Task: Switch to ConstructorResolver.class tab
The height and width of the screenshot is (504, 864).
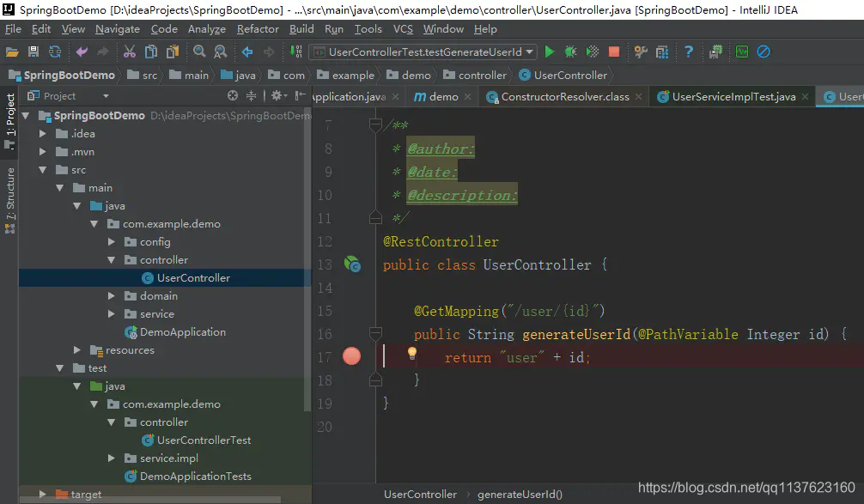Action: (565, 97)
